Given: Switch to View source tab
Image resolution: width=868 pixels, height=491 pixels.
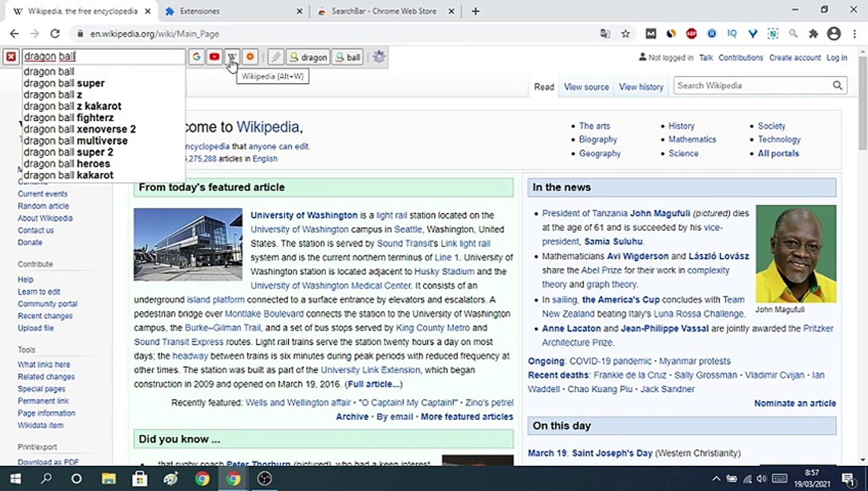Looking at the screenshot, I should (586, 87).
